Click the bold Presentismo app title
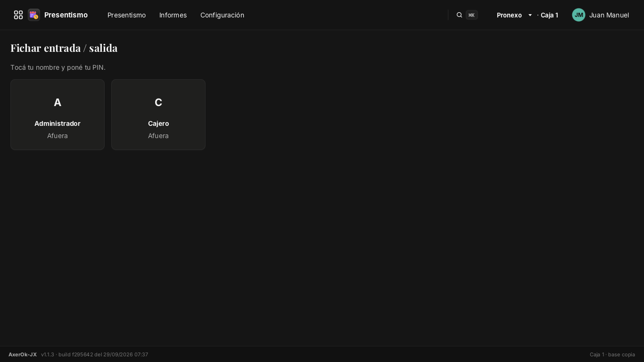 click(66, 15)
